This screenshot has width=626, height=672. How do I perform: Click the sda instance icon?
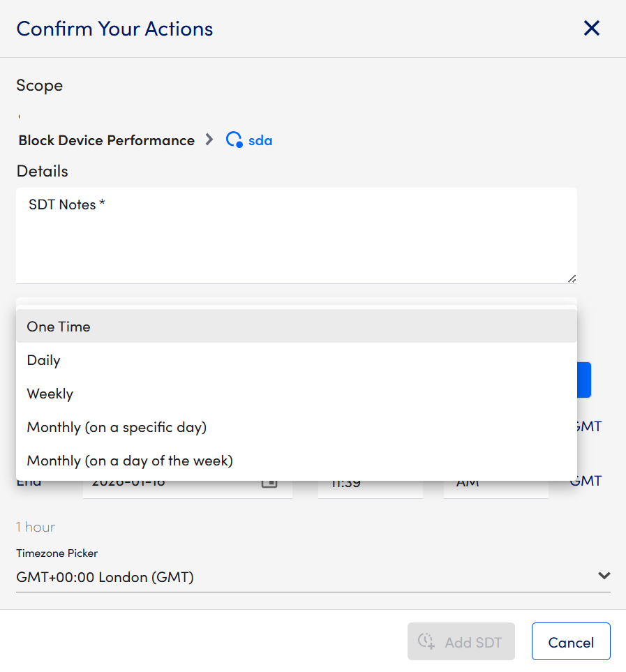pos(234,140)
